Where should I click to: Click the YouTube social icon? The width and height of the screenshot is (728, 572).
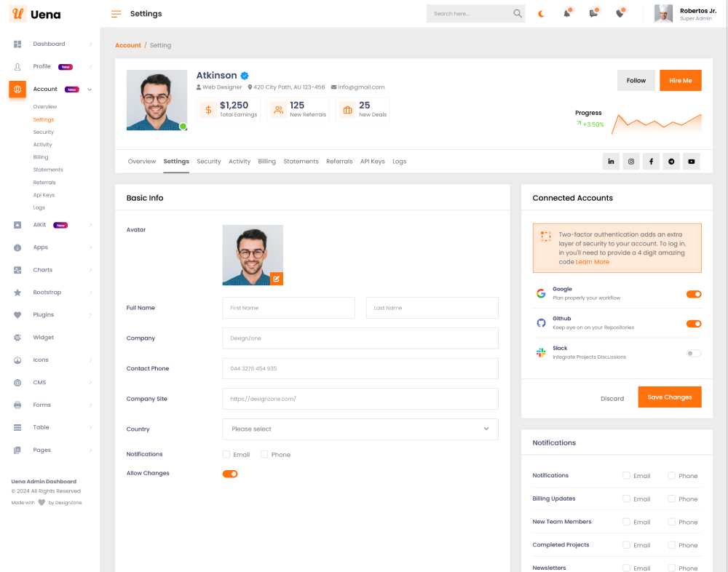click(x=692, y=162)
